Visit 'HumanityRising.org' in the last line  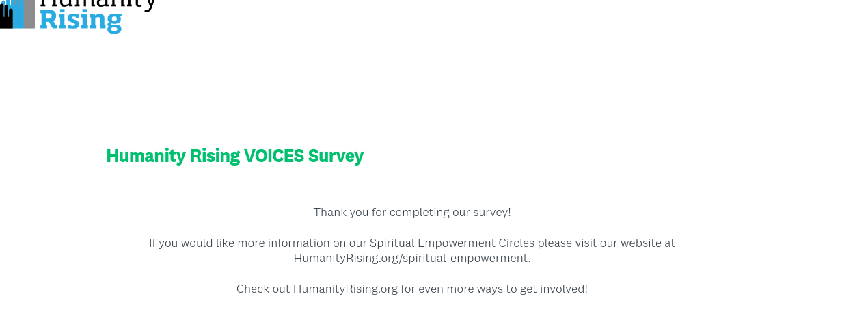point(345,289)
